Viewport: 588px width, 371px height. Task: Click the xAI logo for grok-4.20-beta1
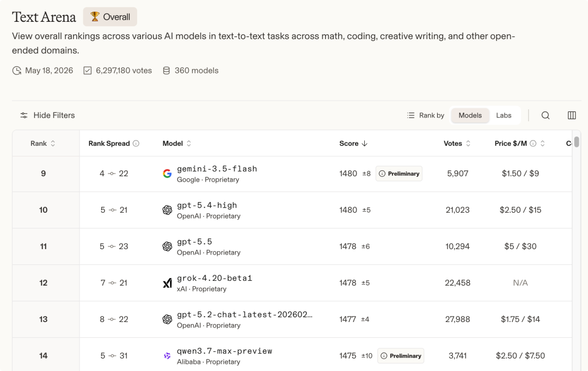pos(167,283)
